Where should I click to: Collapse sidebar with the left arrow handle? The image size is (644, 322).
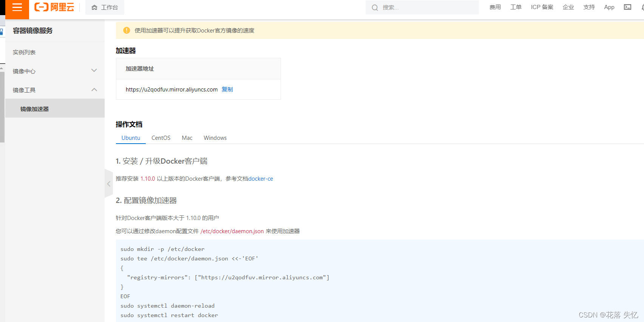click(109, 184)
